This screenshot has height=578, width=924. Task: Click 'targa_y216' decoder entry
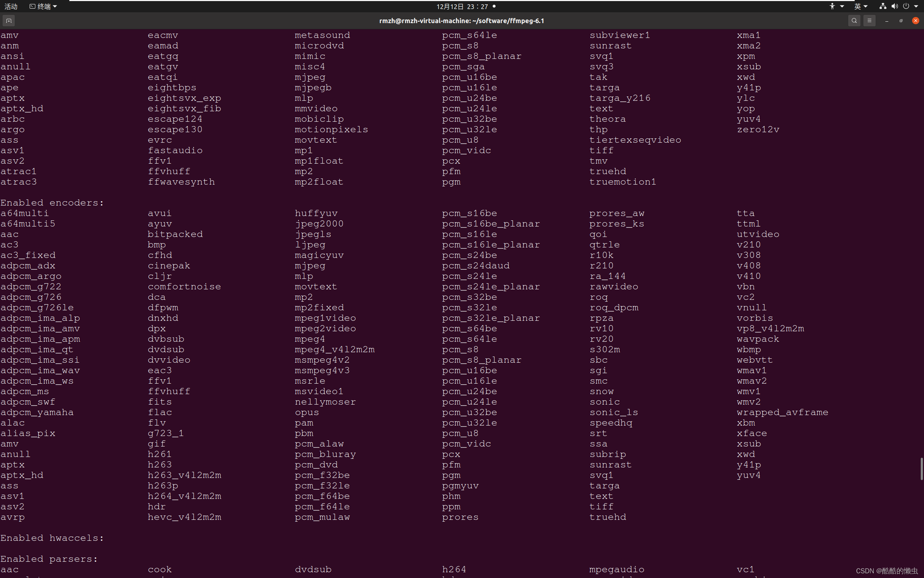(620, 98)
